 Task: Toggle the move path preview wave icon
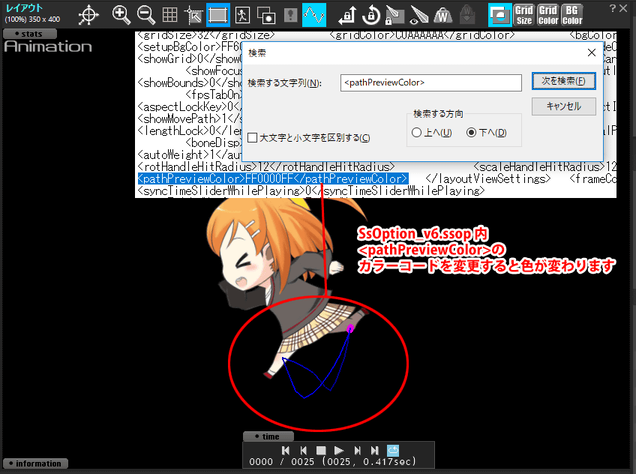click(314, 15)
